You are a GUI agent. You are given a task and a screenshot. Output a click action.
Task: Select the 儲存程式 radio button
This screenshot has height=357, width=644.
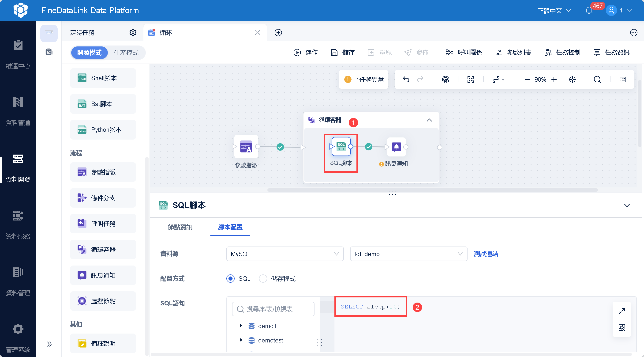tap(263, 278)
